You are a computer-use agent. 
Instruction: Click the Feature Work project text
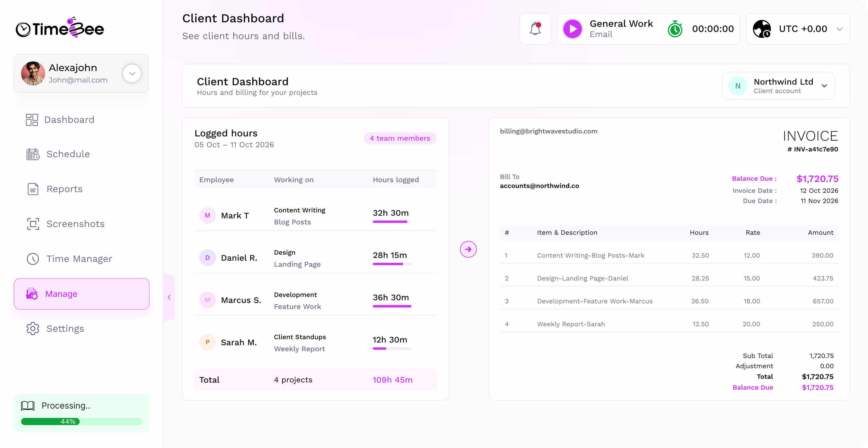coord(297,306)
